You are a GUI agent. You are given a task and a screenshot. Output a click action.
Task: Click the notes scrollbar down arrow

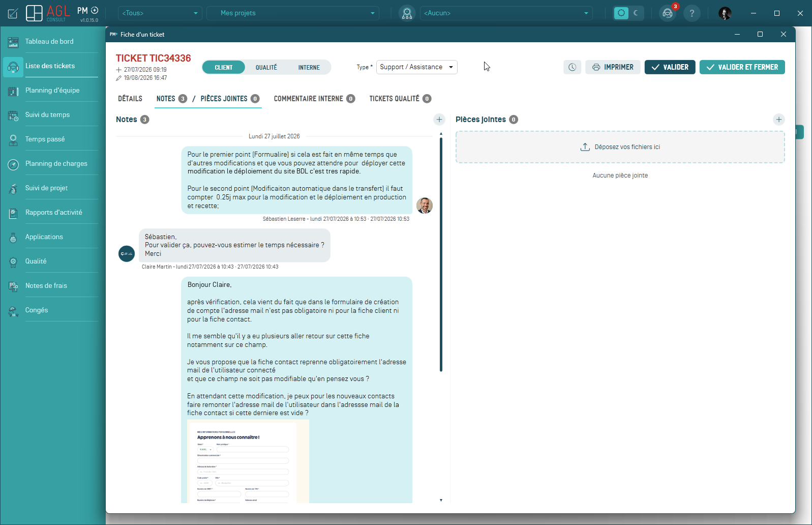click(x=441, y=500)
